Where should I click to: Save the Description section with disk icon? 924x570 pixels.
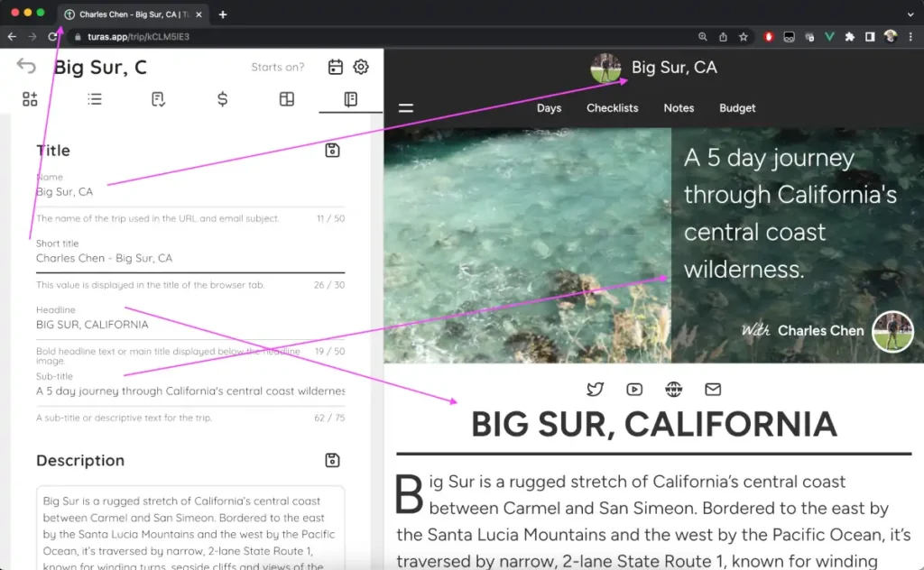tap(332, 461)
